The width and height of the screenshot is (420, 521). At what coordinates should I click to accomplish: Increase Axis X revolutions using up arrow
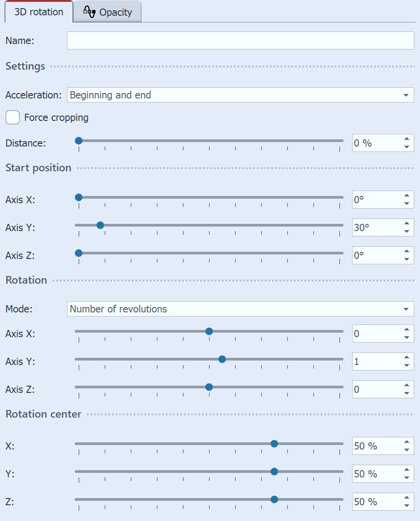(407, 330)
